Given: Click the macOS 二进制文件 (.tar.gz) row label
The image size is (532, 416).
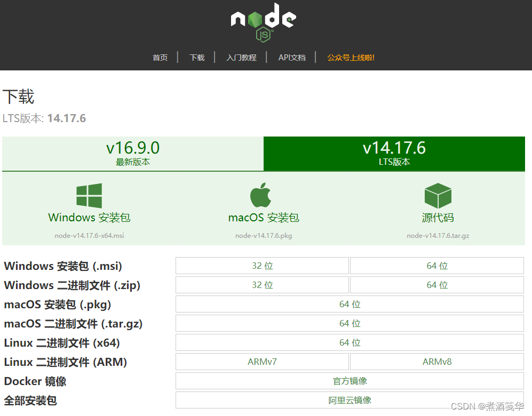Looking at the screenshot, I should pyautogui.click(x=73, y=324).
